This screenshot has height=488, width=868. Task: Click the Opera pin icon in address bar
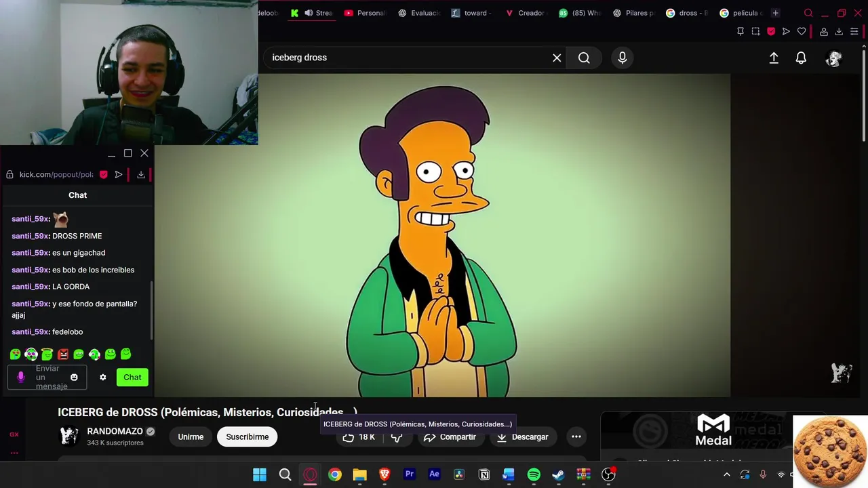(741, 31)
